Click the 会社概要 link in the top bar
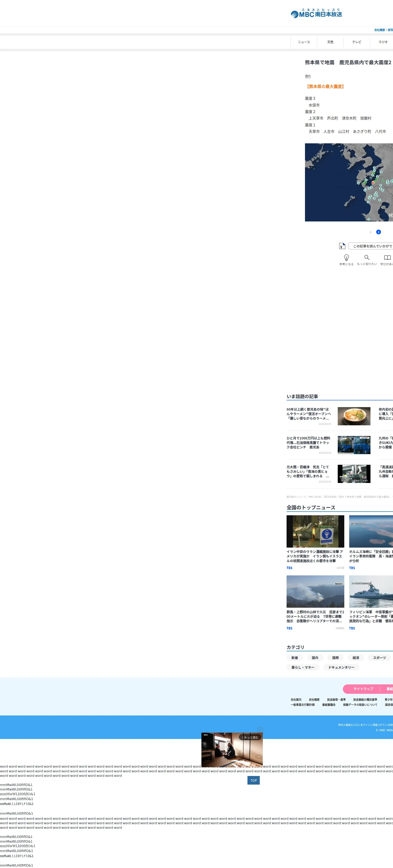393x868 pixels. point(379,30)
